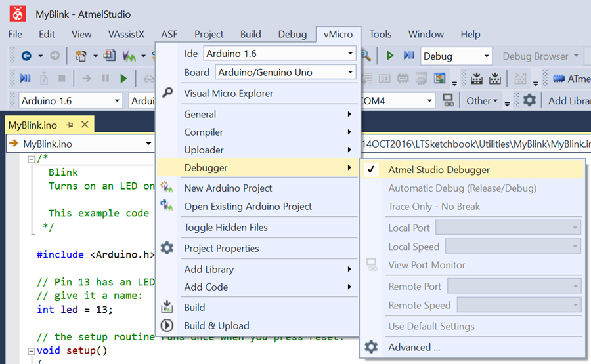This screenshot has width=591, height=364.
Task: Choose New Arduino Project
Action: (228, 188)
